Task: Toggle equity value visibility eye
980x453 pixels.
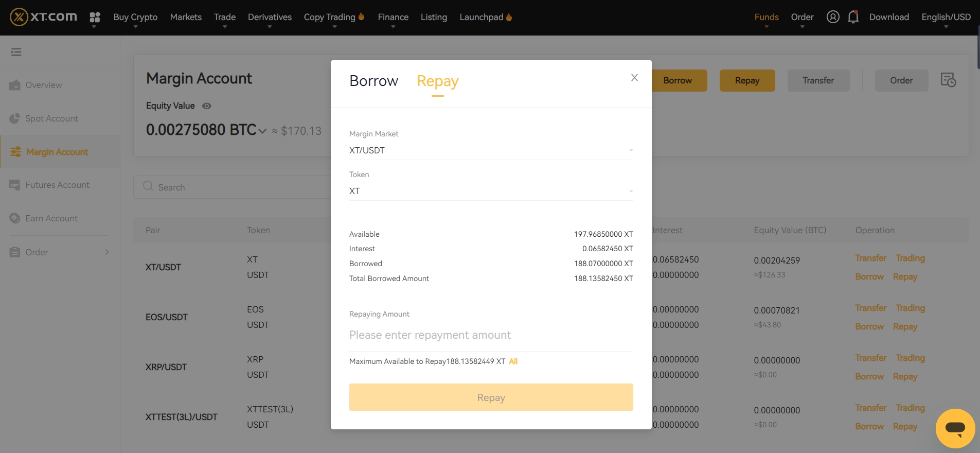Action: point(207,106)
